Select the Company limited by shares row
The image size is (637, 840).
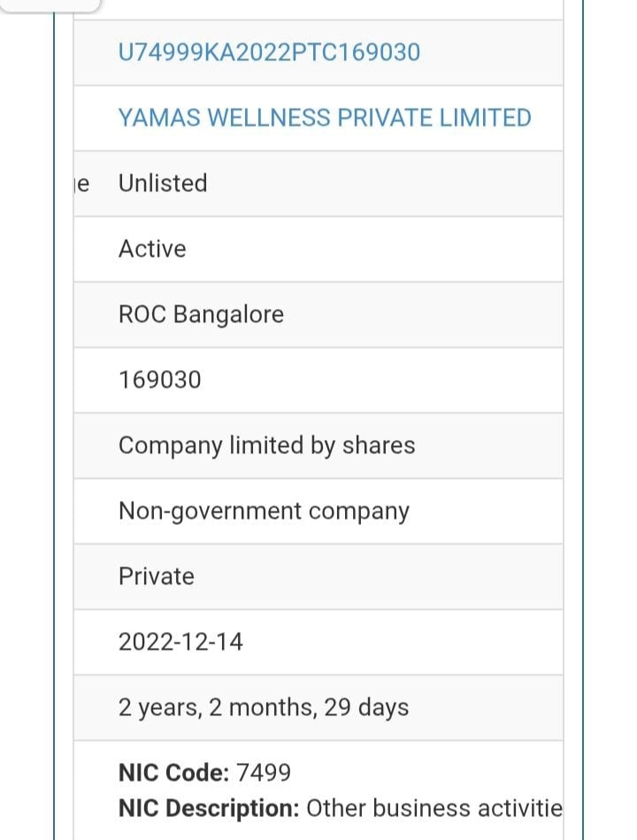266,446
